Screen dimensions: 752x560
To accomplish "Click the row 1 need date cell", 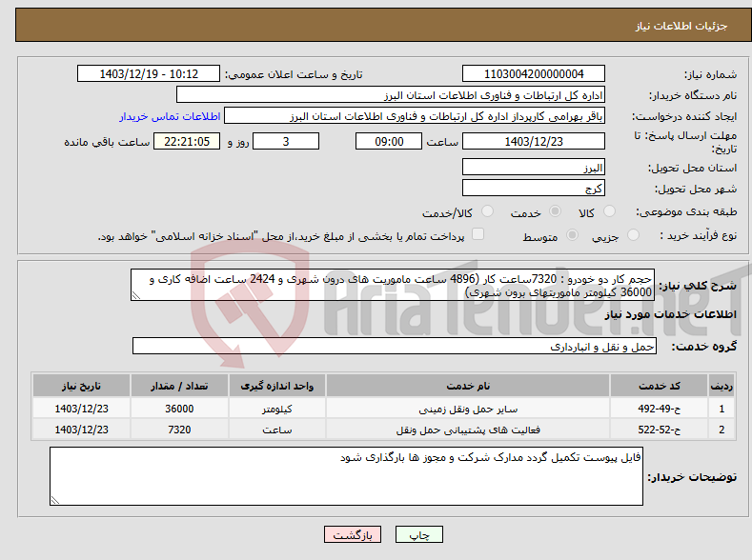I will pyautogui.click(x=82, y=409).
